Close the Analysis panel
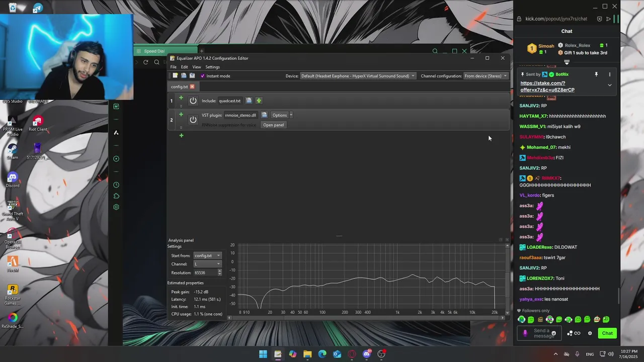The width and height of the screenshot is (644, 362). pyautogui.click(x=507, y=240)
